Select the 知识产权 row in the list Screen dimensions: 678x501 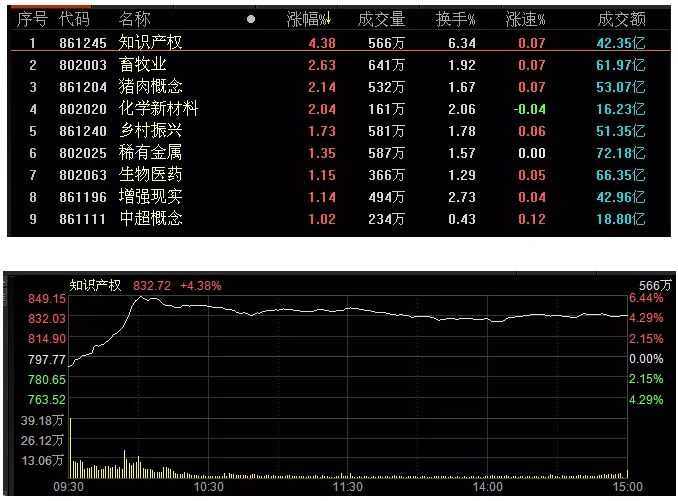(x=150, y=42)
